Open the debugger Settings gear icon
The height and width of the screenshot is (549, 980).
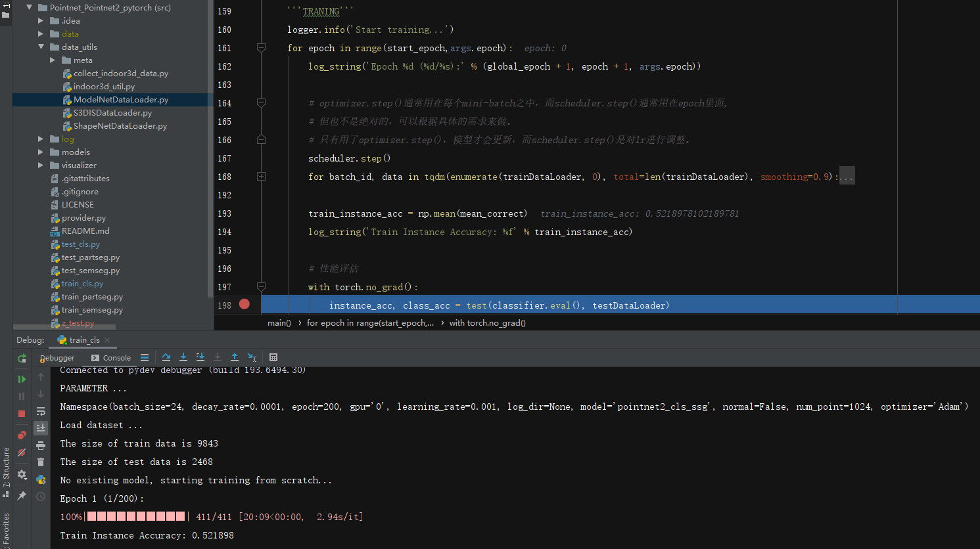tap(22, 475)
